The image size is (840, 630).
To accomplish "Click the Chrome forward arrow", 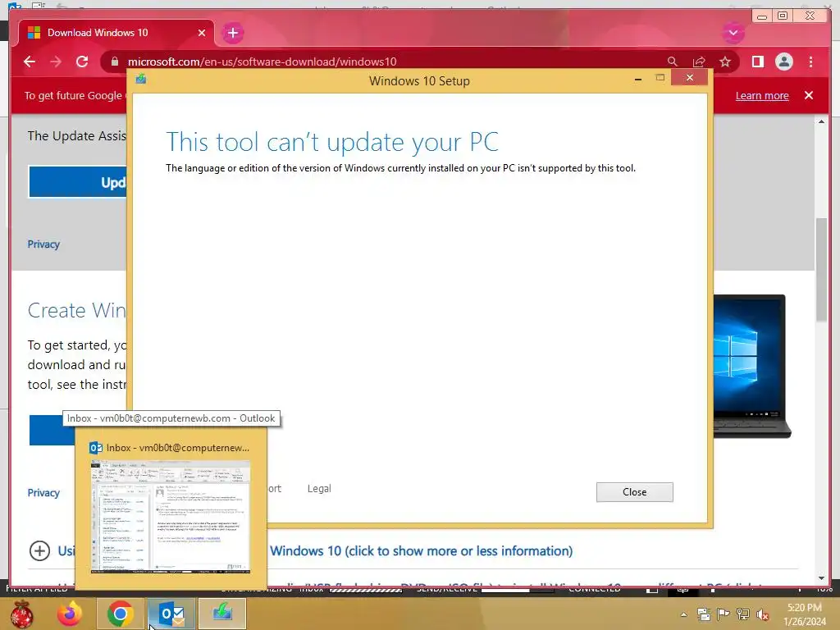I will [x=56, y=62].
